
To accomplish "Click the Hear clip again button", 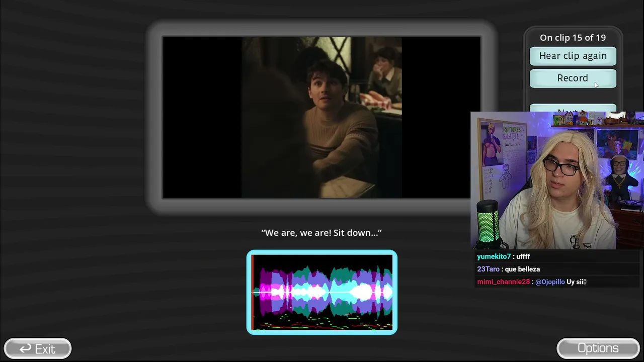I will [573, 56].
